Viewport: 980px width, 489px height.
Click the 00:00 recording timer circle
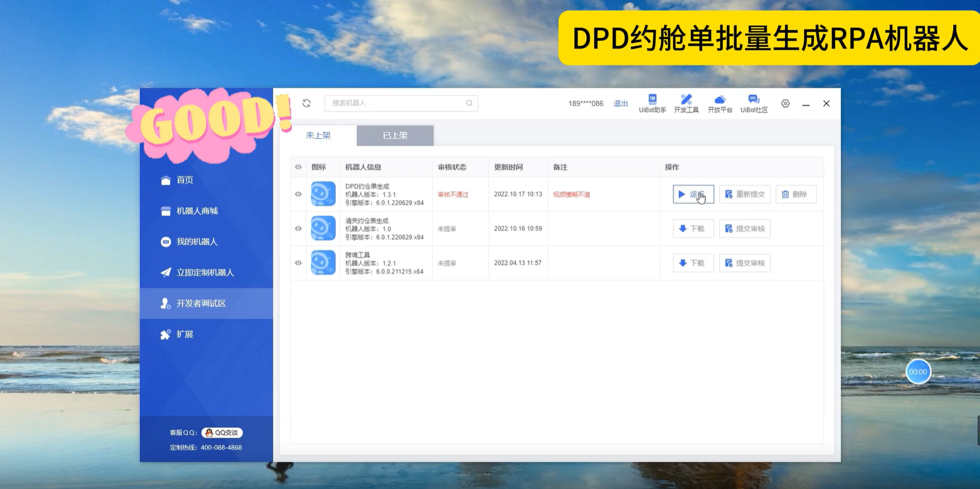coord(918,372)
